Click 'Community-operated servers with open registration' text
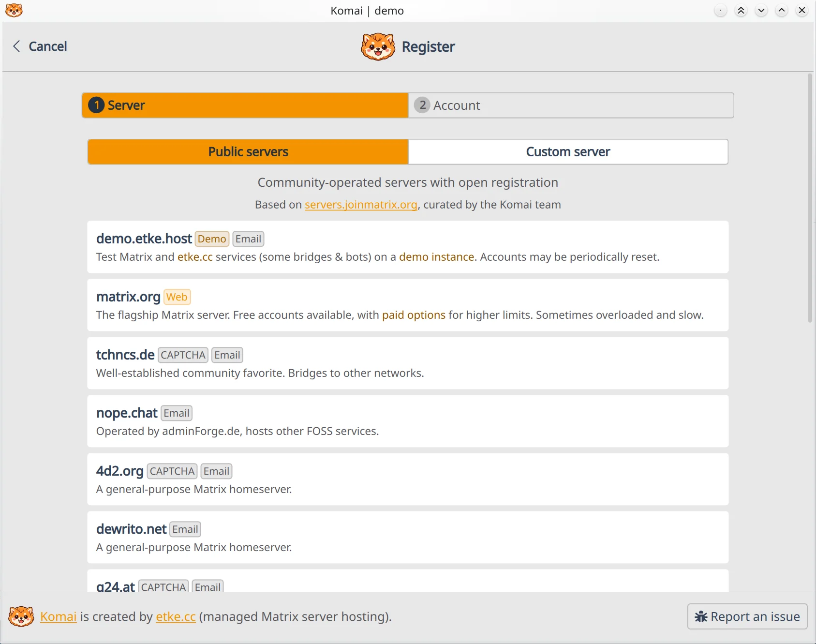The image size is (816, 644). click(408, 182)
